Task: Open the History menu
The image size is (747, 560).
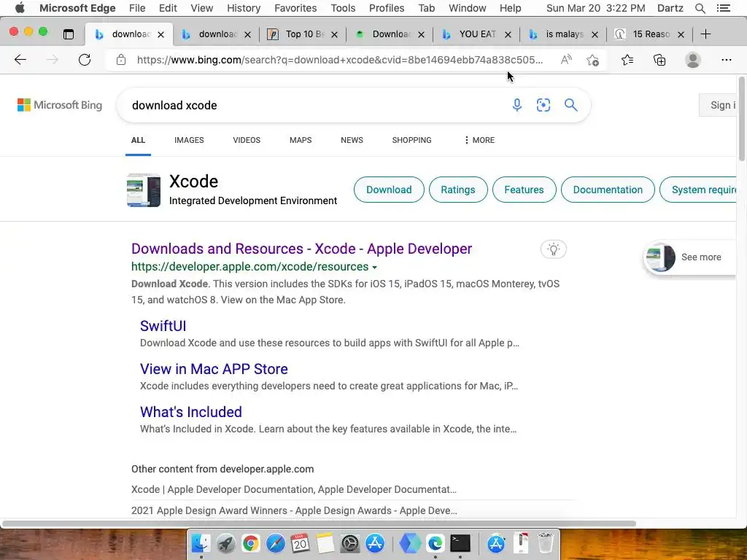Action: pyautogui.click(x=244, y=8)
